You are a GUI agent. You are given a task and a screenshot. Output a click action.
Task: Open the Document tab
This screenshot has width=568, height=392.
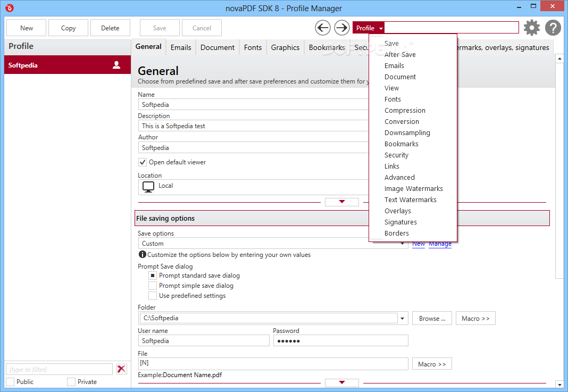218,47
